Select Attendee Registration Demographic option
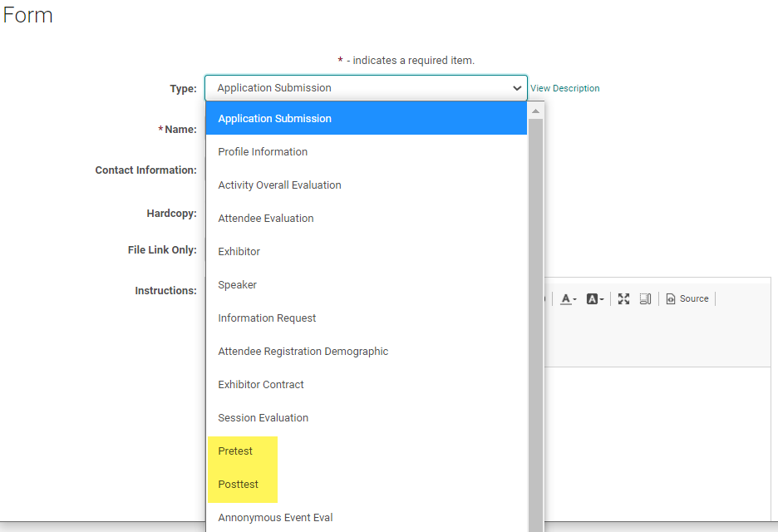 click(x=303, y=352)
